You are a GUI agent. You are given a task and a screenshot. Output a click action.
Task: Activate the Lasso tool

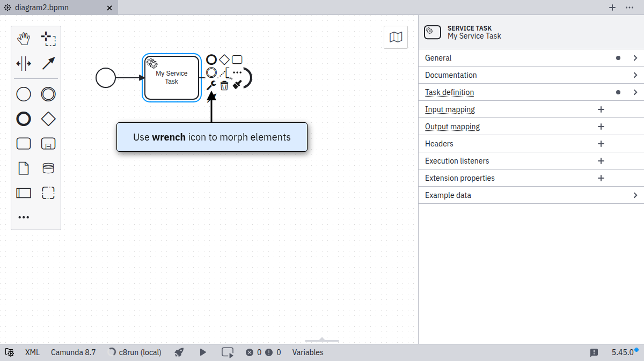pos(48,38)
